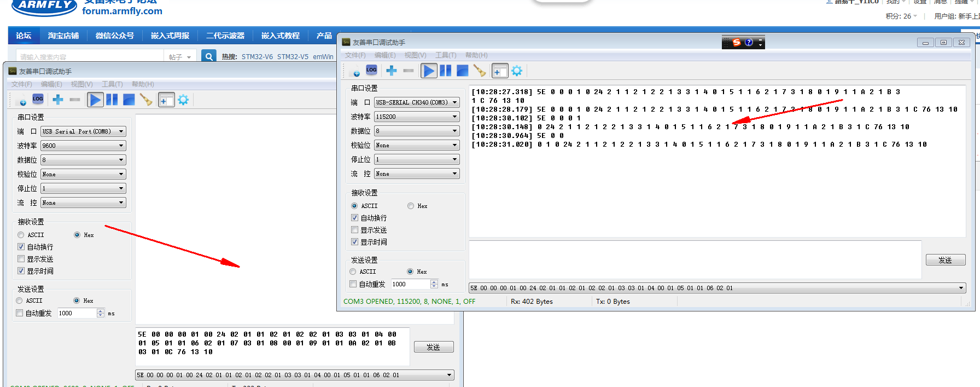Click the blue plus icon in COM8 window

pyautogui.click(x=58, y=100)
